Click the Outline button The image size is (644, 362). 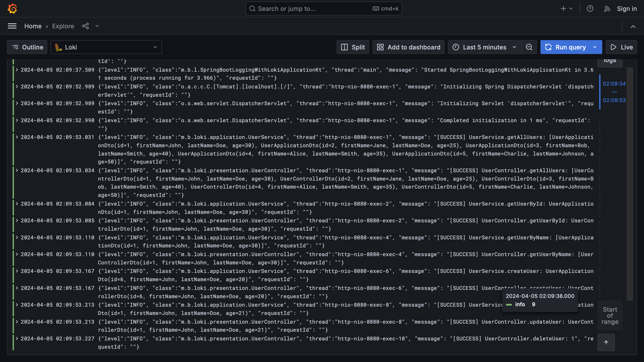click(x=27, y=47)
